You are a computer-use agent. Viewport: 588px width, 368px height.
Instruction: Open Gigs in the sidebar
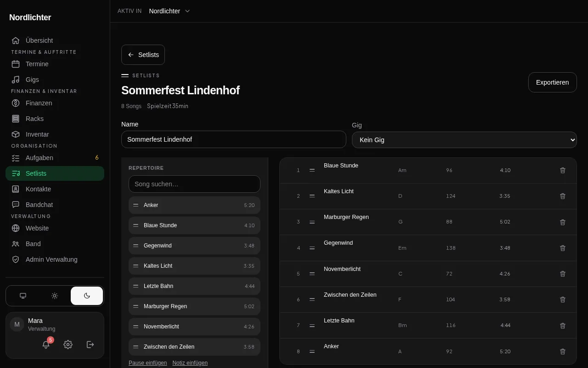click(55, 80)
